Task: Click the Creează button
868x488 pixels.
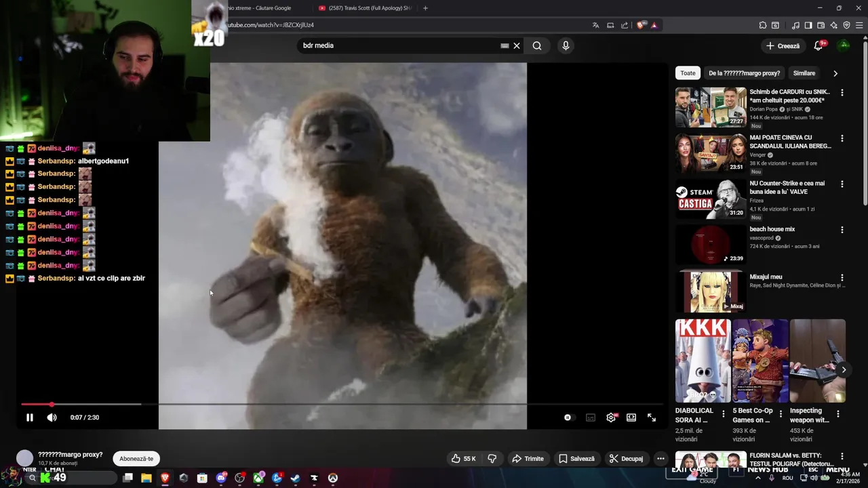Action: [783, 45]
